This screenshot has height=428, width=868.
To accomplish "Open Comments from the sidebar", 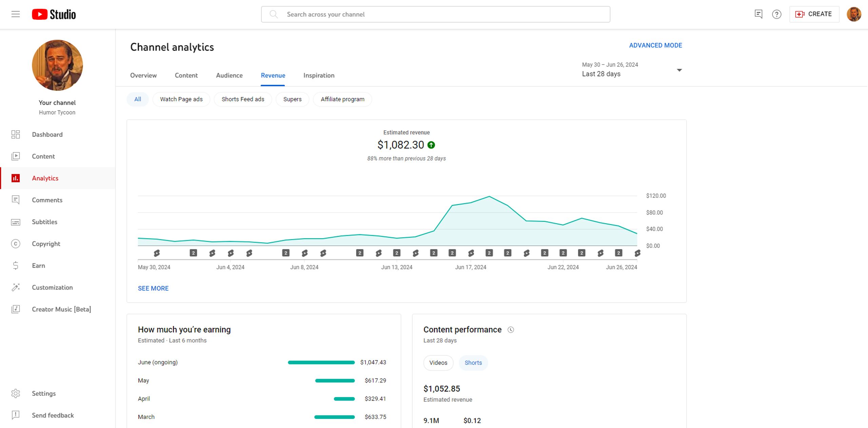I will coord(58,200).
